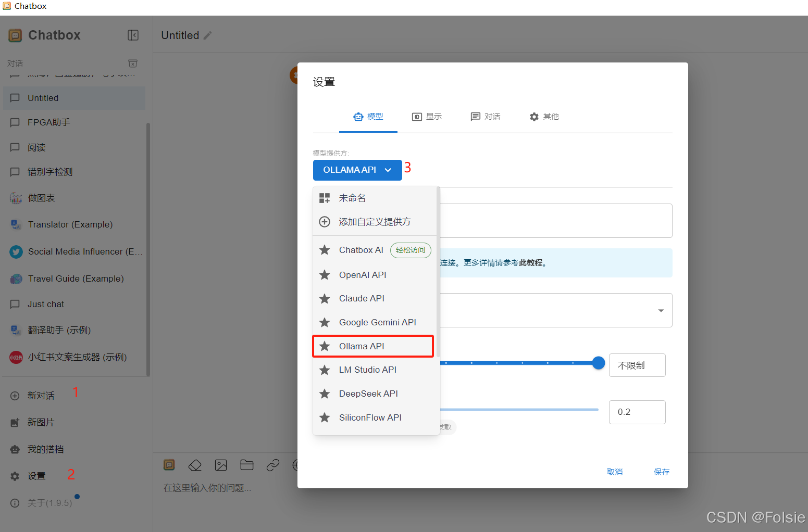Click the 轻松访问 badge on Chatbox AI
The height and width of the screenshot is (532, 808).
(x=411, y=250)
